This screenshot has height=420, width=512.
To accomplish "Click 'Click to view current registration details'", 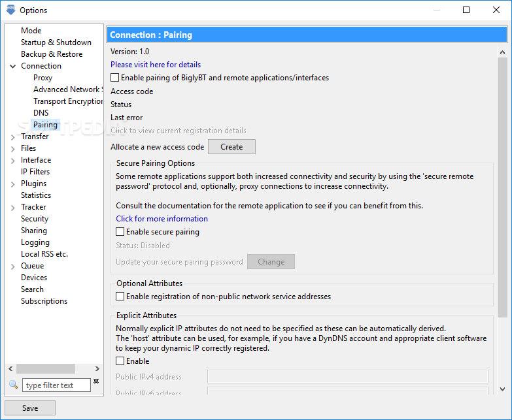I will tap(179, 131).
